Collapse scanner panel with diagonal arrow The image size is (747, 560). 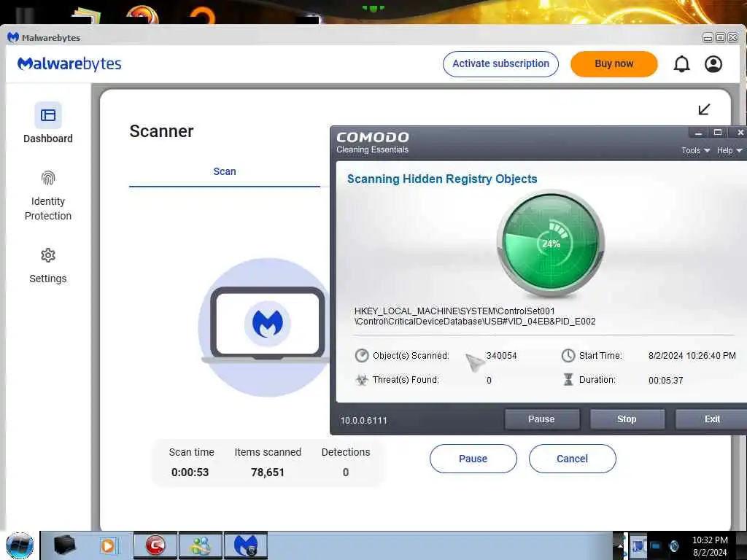[704, 109]
